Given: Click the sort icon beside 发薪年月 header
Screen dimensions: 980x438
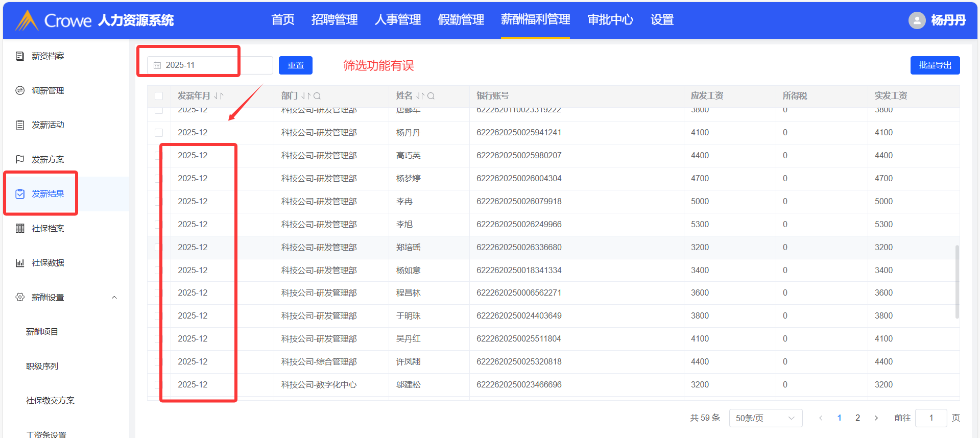Looking at the screenshot, I should tap(219, 96).
